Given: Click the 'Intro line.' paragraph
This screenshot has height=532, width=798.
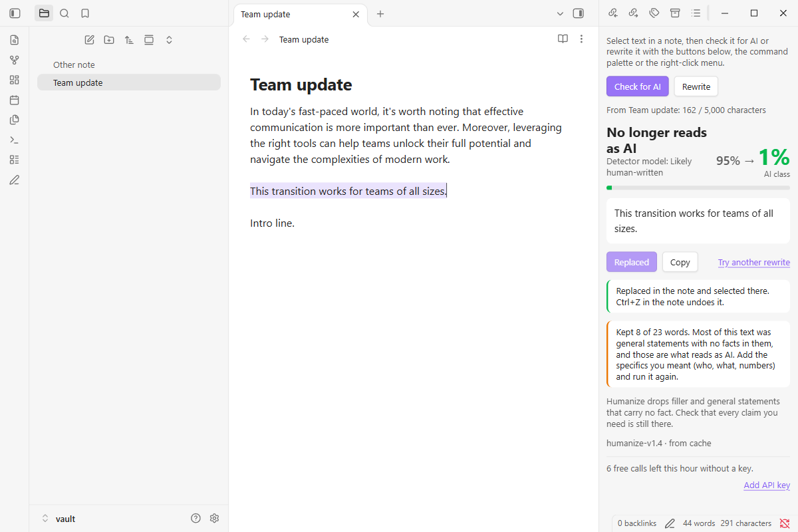Looking at the screenshot, I should point(272,223).
